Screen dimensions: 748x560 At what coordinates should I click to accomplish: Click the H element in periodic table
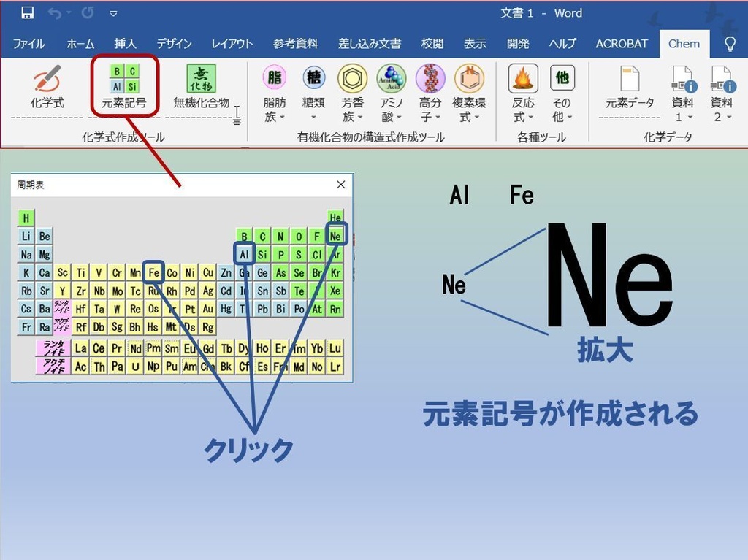click(26, 218)
